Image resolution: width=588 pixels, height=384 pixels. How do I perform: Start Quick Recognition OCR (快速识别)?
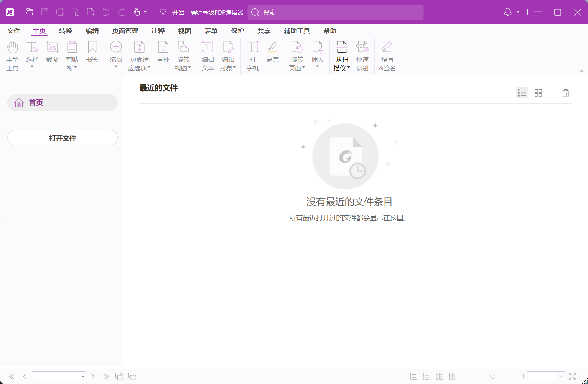coord(362,55)
